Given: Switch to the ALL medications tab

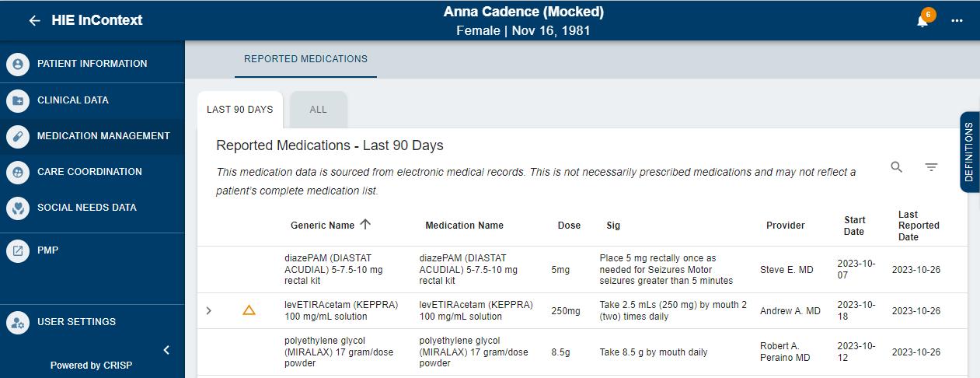Looking at the screenshot, I should pos(318,110).
